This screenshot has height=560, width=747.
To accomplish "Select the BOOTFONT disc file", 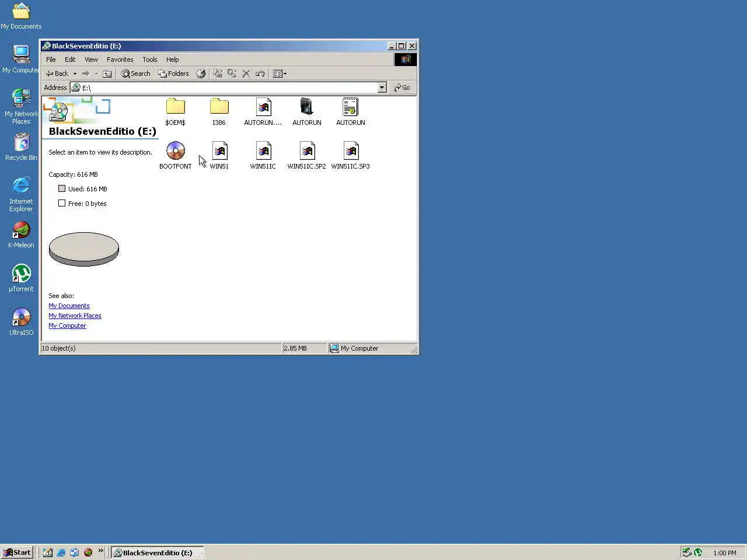I will click(x=175, y=156).
